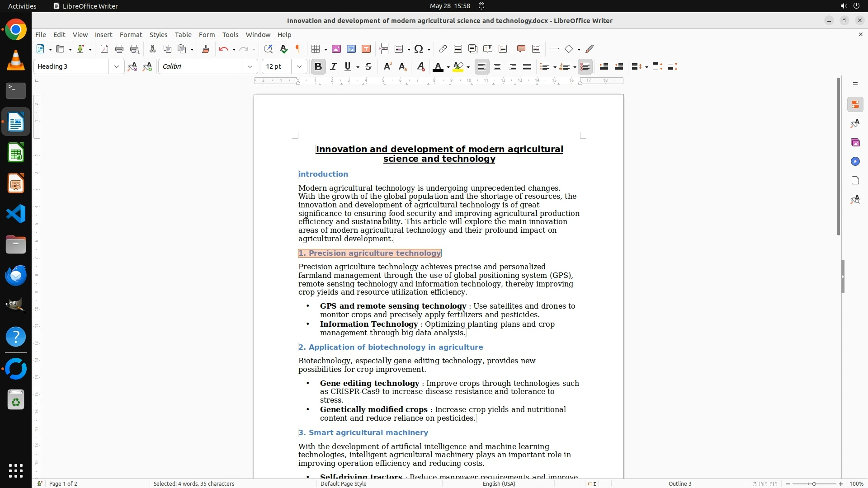Click the Insert Hyperlink icon
Viewport: 868px width, 488px height.
pos(443,49)
